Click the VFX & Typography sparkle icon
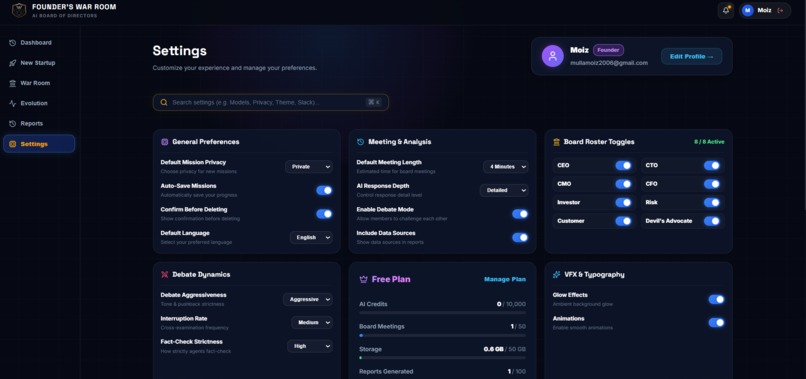This screenshot has height=379, width=806. tap(556, 275)
